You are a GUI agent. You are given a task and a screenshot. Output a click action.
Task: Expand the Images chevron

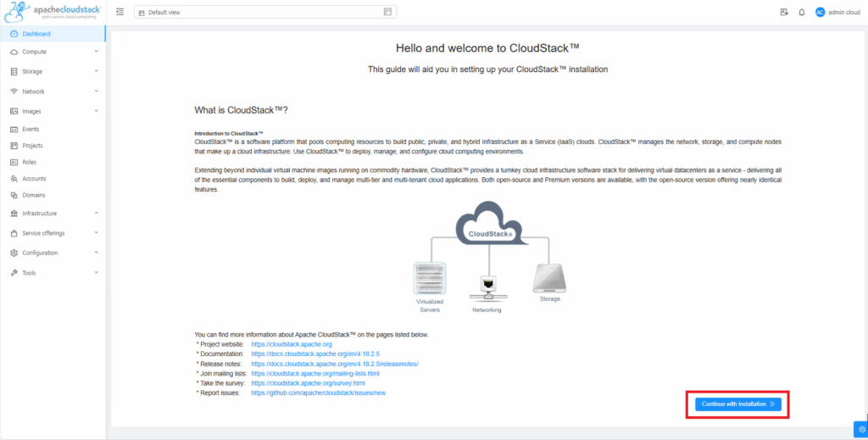pos(97,111)
